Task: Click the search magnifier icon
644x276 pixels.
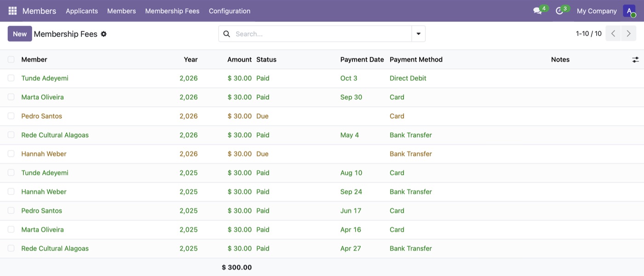Action: 226,34
